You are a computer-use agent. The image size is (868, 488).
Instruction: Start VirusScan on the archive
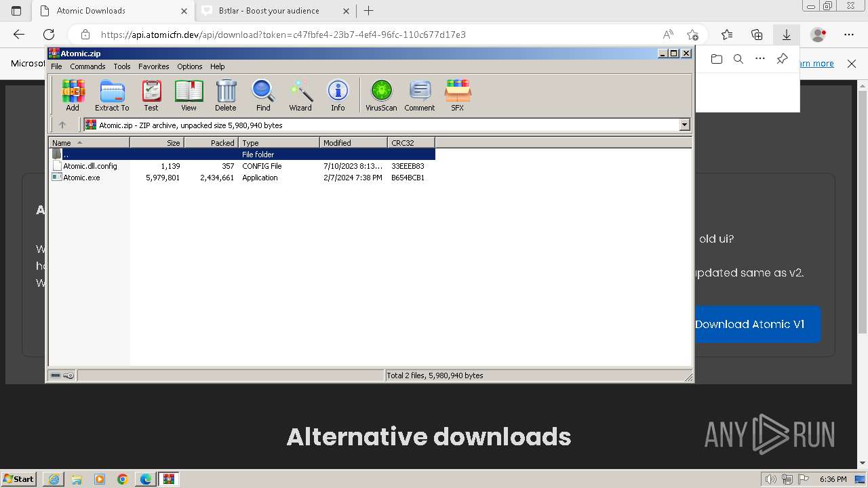point(381,95)
